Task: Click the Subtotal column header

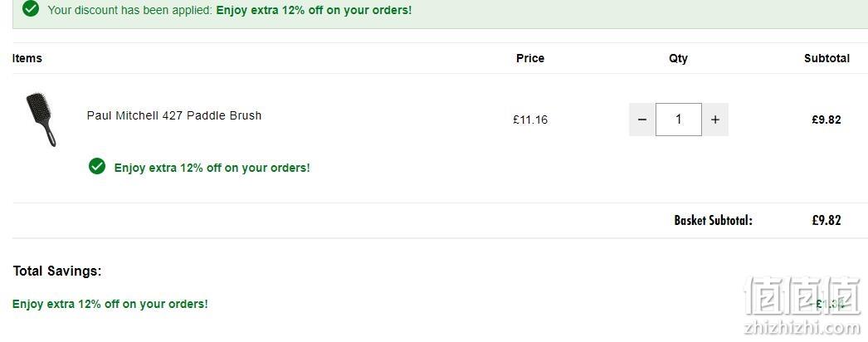Action: [x=827, y=58]
